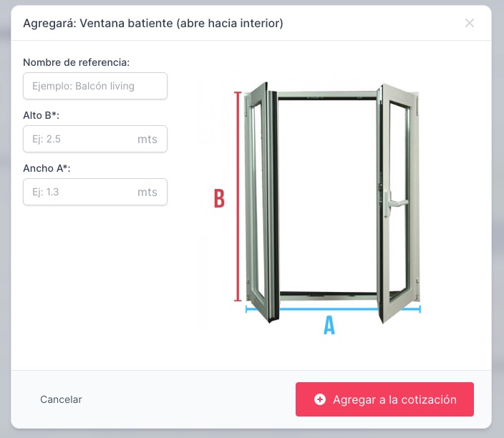Click the Nombre de referencia input field

95,86
